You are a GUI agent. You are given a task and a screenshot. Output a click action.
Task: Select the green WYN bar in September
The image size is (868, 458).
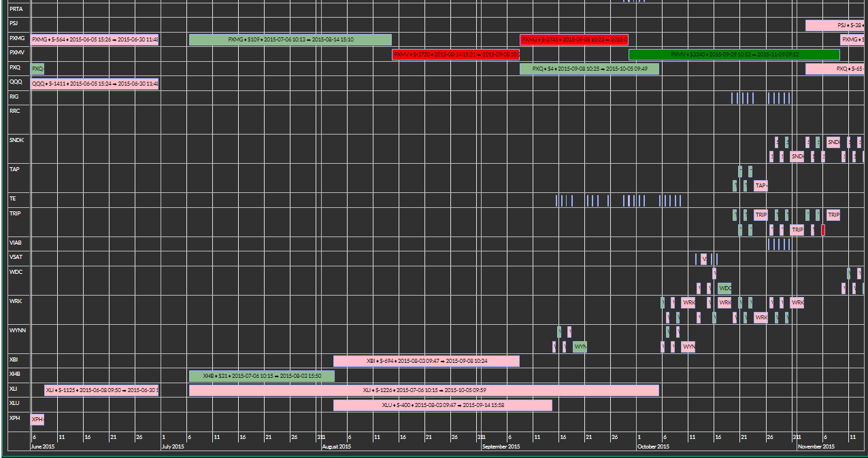580,347
